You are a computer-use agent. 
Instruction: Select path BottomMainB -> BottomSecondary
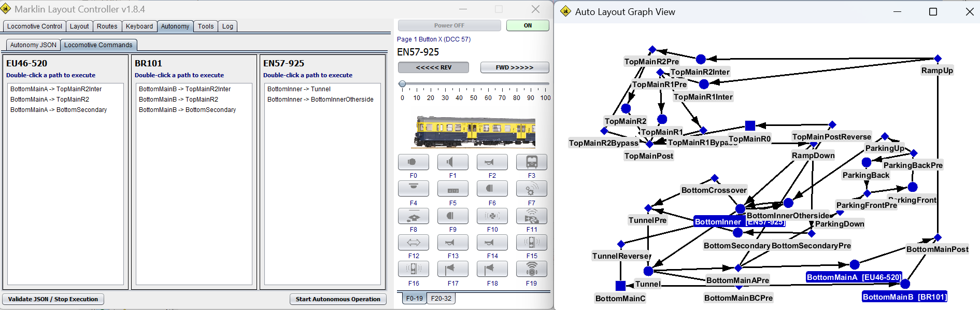[x=187, y=110]
